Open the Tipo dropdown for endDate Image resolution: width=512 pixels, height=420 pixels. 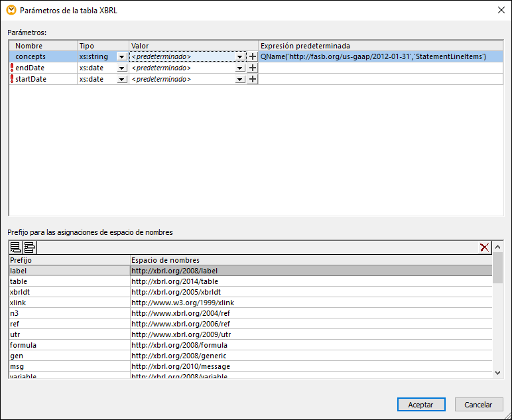(x=121, y=68)
